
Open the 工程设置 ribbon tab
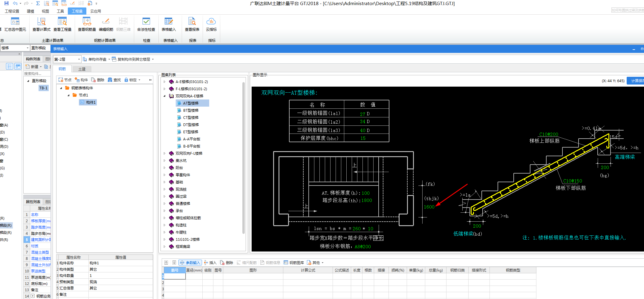pos(12,11)
